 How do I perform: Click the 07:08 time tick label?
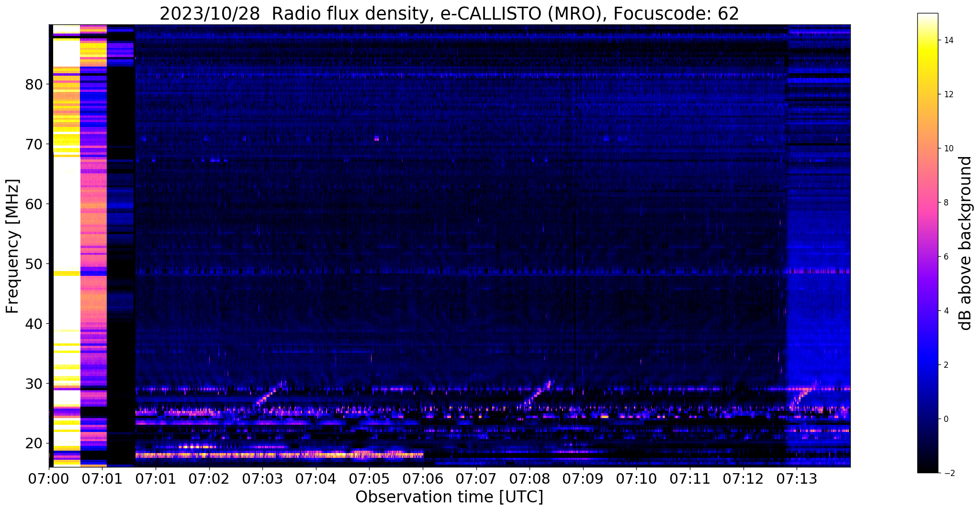[529, 478]
